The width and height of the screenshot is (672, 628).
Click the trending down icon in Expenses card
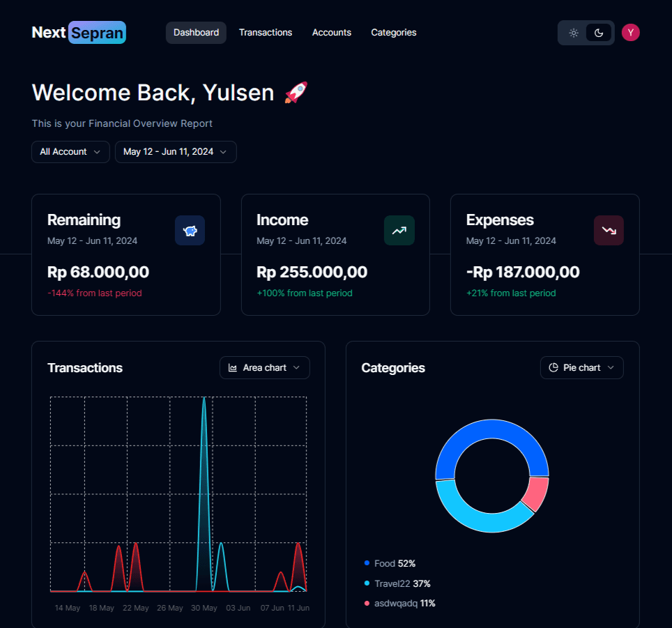point(609,231)
